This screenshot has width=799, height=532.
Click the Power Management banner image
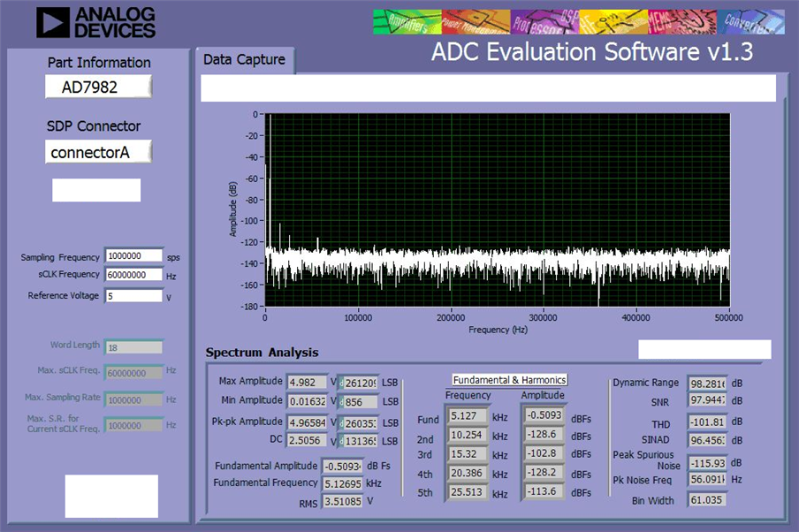click(476, 22)
